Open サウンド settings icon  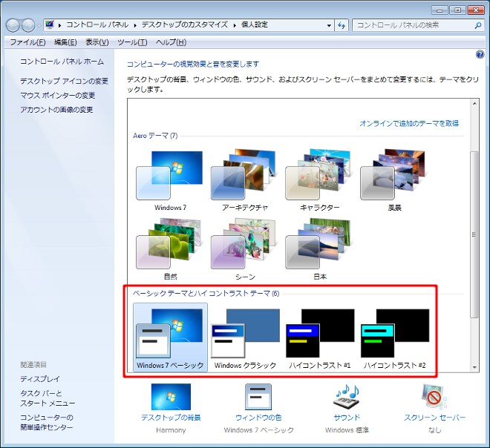click(x=347, y=396)
